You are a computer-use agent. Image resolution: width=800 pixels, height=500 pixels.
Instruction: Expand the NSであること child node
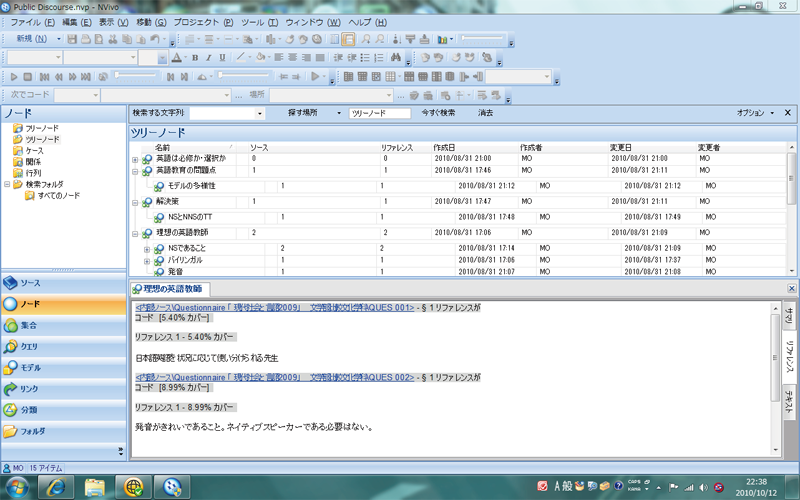(147, 247)
